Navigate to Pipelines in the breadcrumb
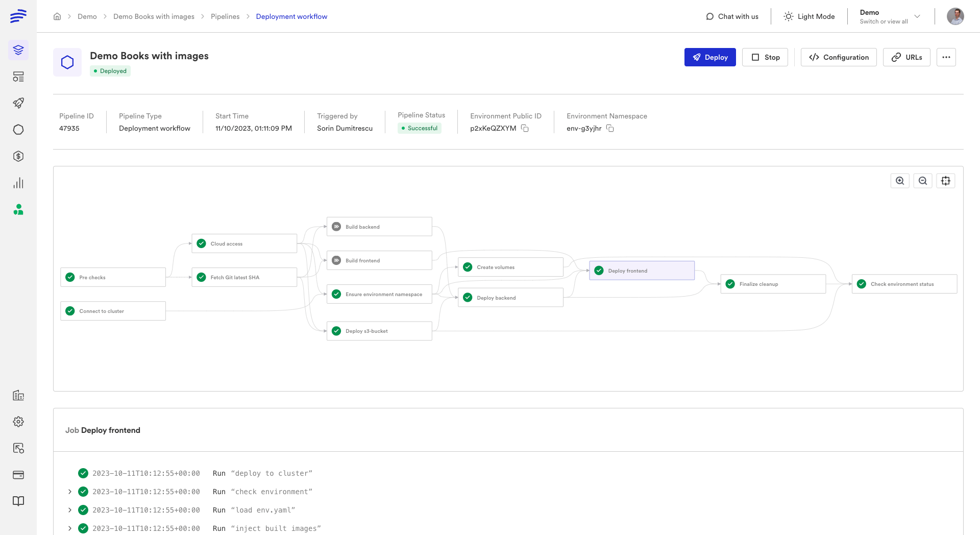Viewport: 980px width, 535px height. click(225, 16)
